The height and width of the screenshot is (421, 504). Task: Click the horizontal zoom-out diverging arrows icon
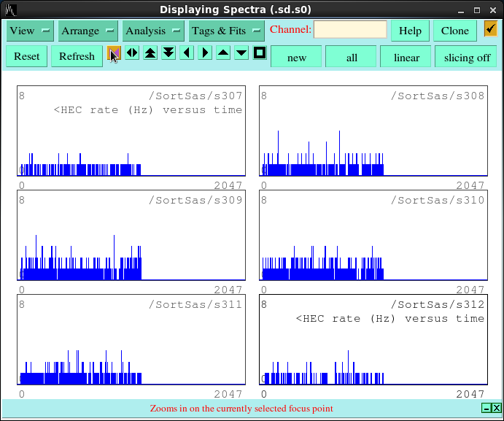pos(132,53)
